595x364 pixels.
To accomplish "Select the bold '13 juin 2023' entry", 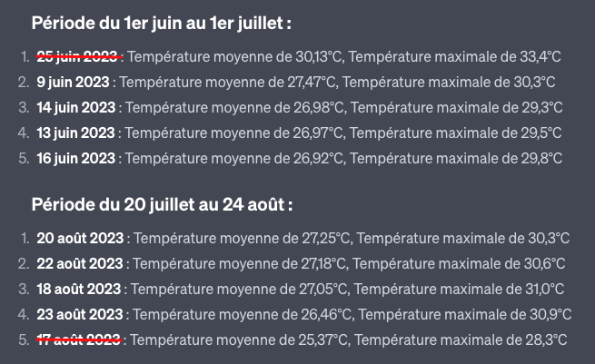I will tap(75, 133).
